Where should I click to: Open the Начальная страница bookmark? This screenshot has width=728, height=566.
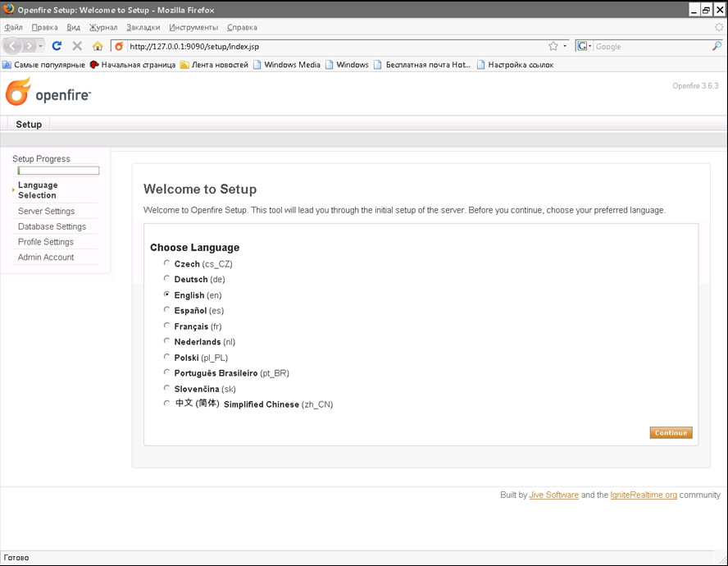click(133, 65)
